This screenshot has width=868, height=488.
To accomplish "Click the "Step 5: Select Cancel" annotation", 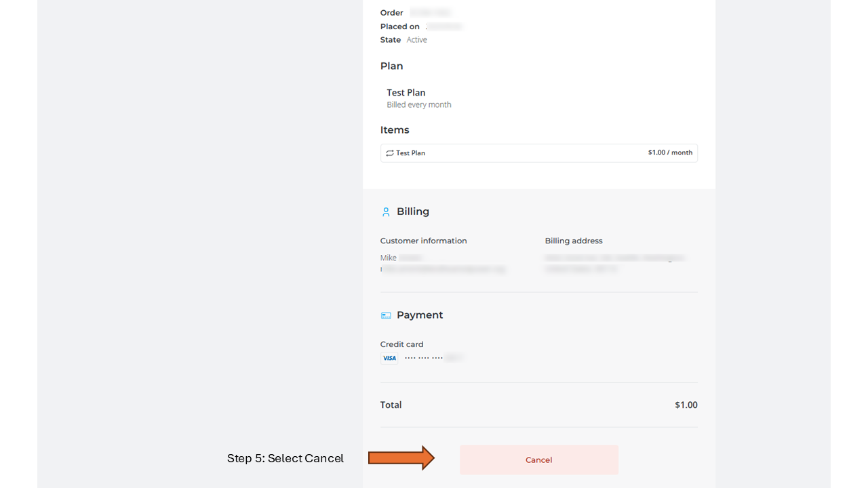I will click(285, 458).
